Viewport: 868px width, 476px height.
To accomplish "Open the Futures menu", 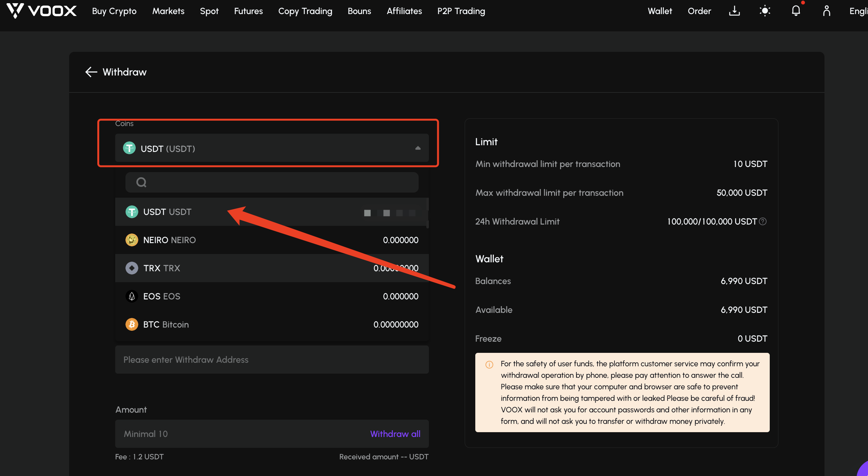I will click(248, 11).
